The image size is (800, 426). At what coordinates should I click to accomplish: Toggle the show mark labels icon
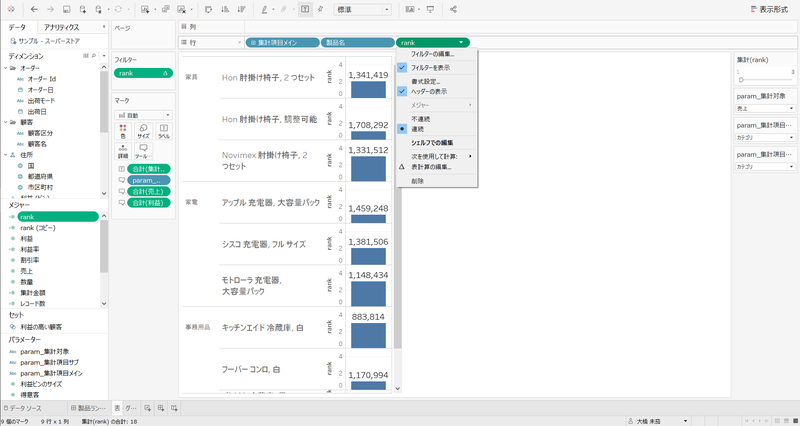click(x=305, y=9)
